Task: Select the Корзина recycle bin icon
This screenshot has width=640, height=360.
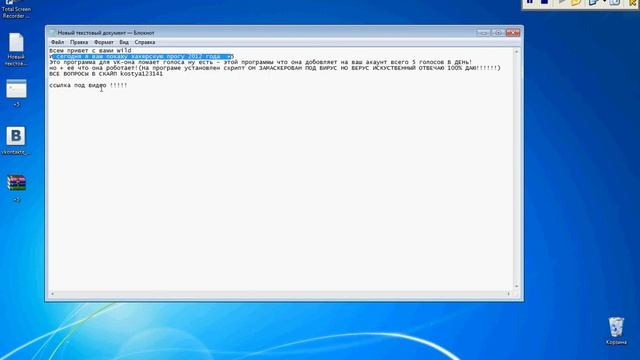Action: [x=616, y=331]
